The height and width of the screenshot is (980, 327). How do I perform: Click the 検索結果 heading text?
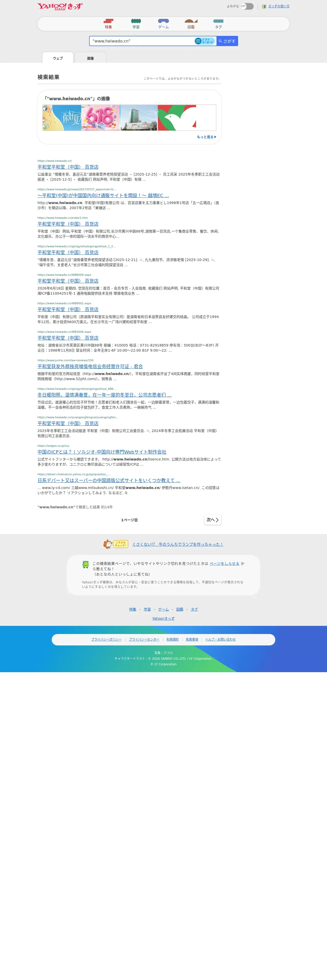pos(48,77)
